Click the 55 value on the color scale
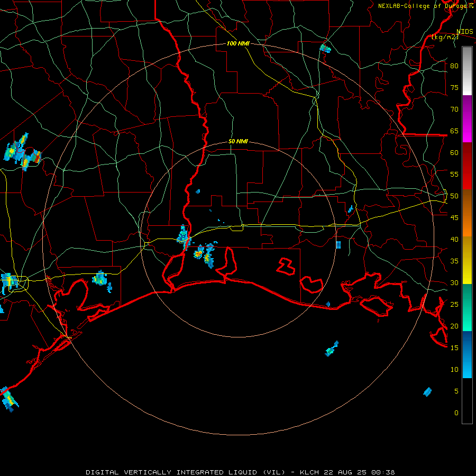 click(x=454, y=174)
